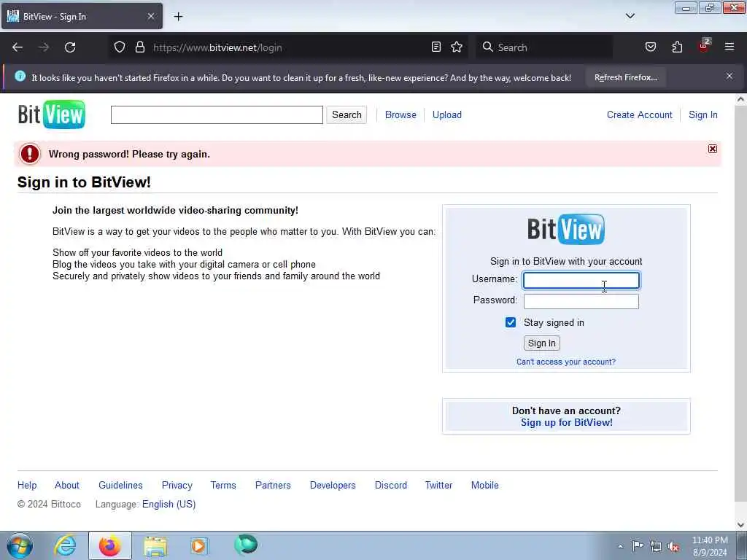Image resolution: width=747 pixels, height=560 pixels.
Task: Click the address bar URL
Action: click(217, 47)
